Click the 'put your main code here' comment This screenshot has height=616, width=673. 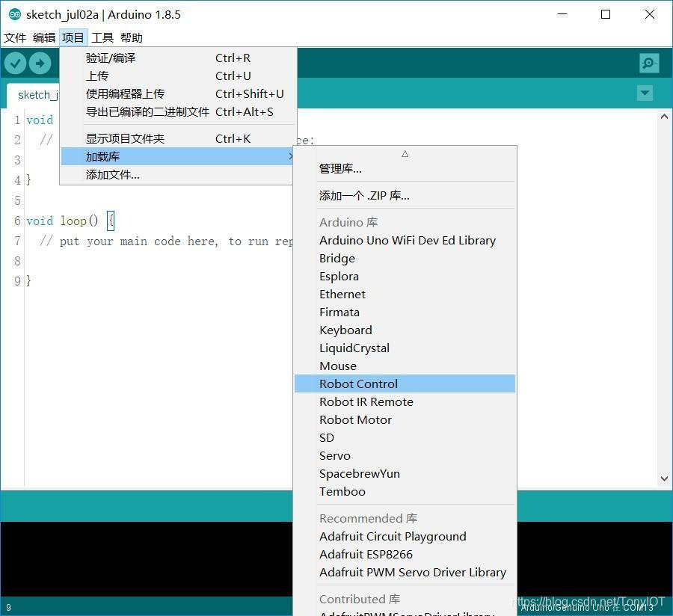pyautogui.click(x=166, y=241)
